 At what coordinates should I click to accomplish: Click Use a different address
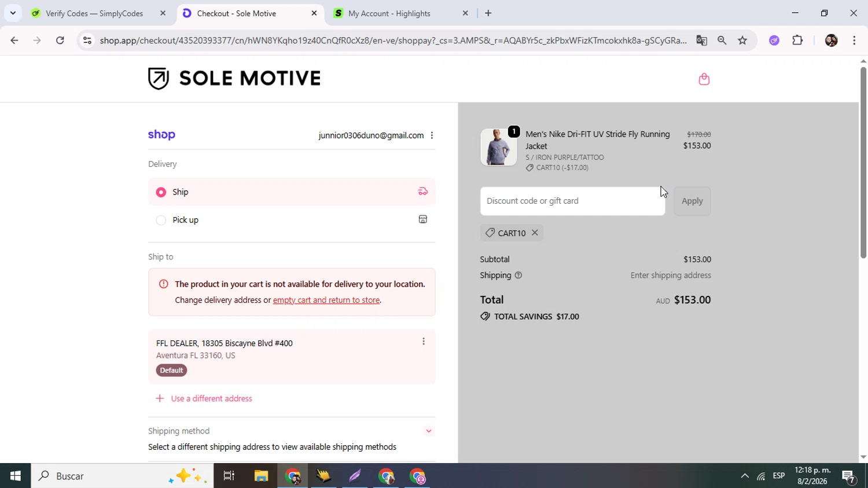(204, 398)
